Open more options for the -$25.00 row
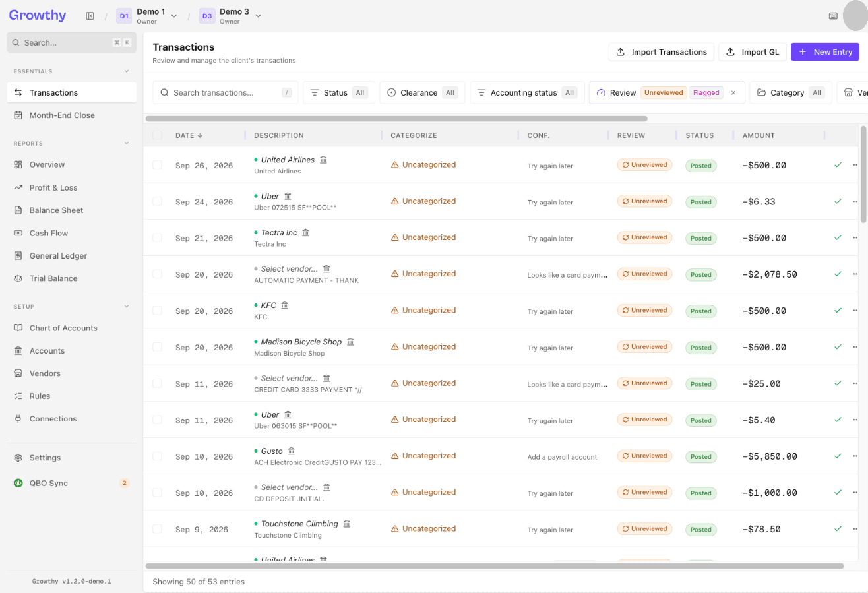The width and height of the screenshot is (868, 593). [x=856, y=383]
